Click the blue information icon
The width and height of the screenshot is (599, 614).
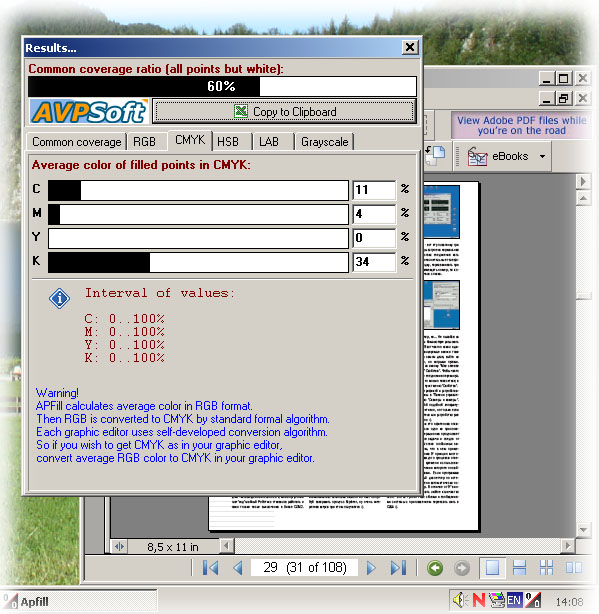60,299
